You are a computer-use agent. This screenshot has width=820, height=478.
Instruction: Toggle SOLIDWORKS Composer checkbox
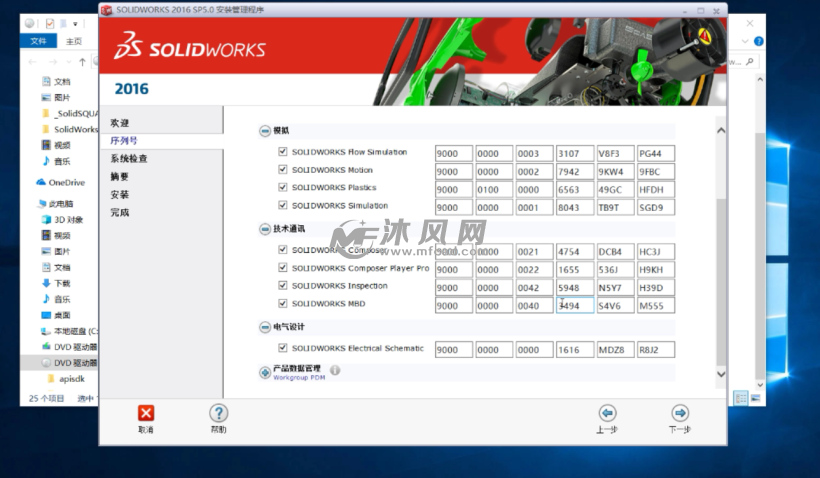click(x=283, y=249)
